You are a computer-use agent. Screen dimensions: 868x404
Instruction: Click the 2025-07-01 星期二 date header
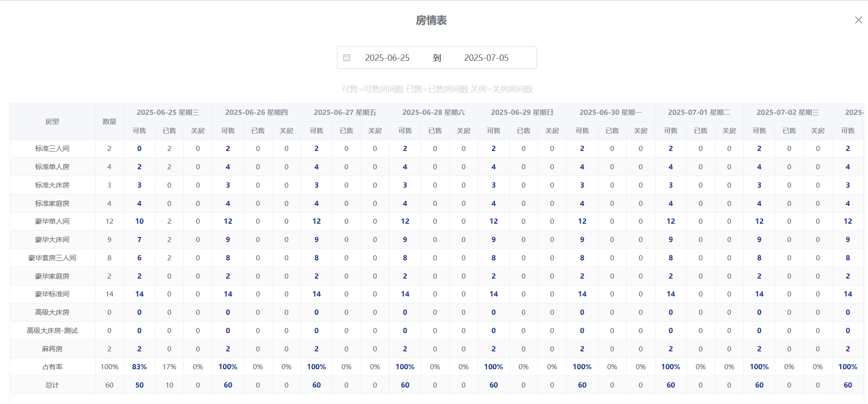pyautogui.click(x=699, y=113)
